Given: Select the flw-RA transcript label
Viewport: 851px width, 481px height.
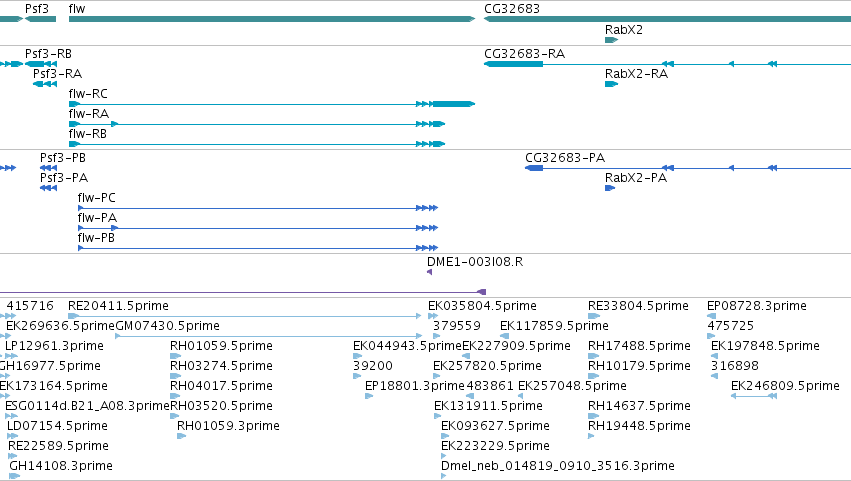Looking at the screenshot, I should tap(88, 114).
